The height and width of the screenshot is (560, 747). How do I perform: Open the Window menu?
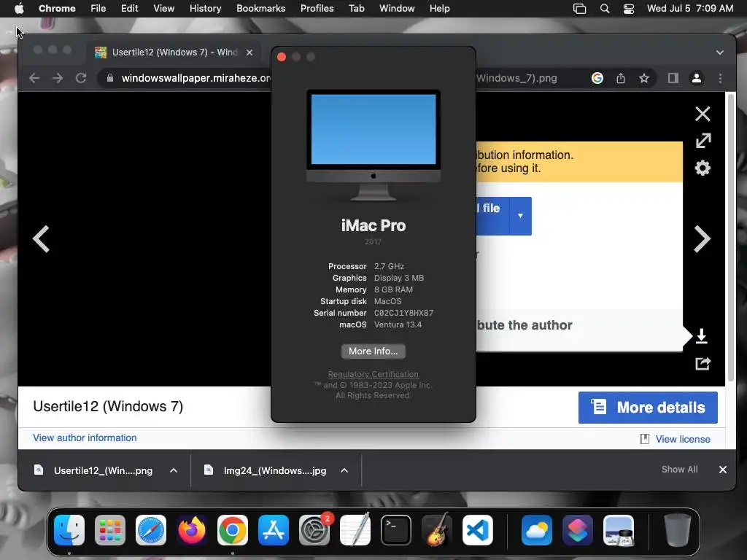tap(397, 9)
